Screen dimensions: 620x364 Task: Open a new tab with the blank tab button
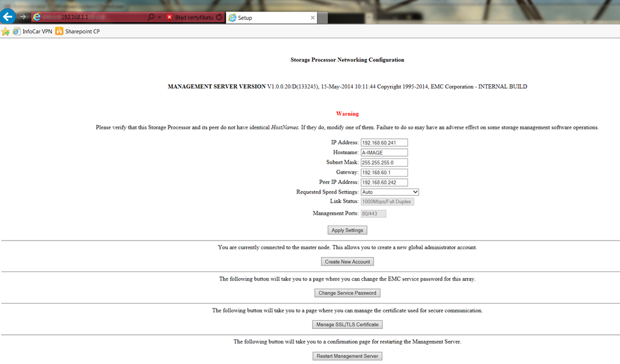tap(323, 18)
